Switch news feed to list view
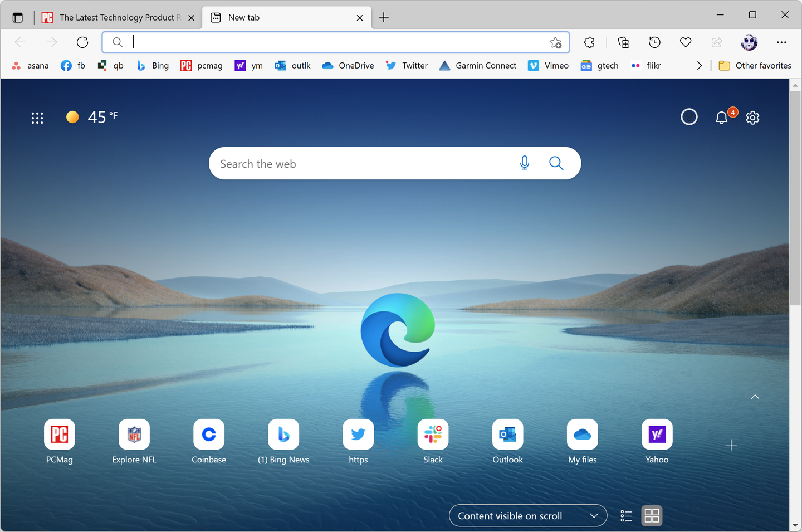The height and width of the screenshot is (532, 802). [625, 516]
